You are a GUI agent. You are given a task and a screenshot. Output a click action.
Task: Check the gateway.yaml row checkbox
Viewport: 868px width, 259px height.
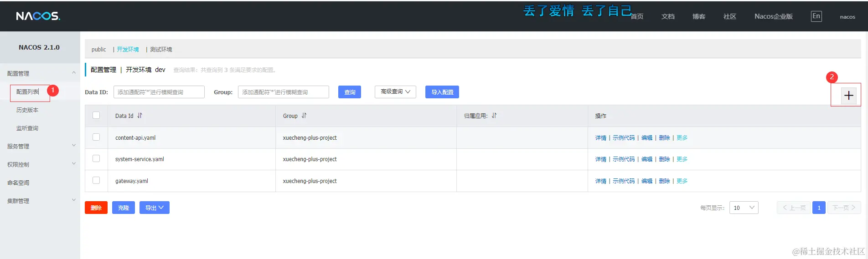coord(96,180)
